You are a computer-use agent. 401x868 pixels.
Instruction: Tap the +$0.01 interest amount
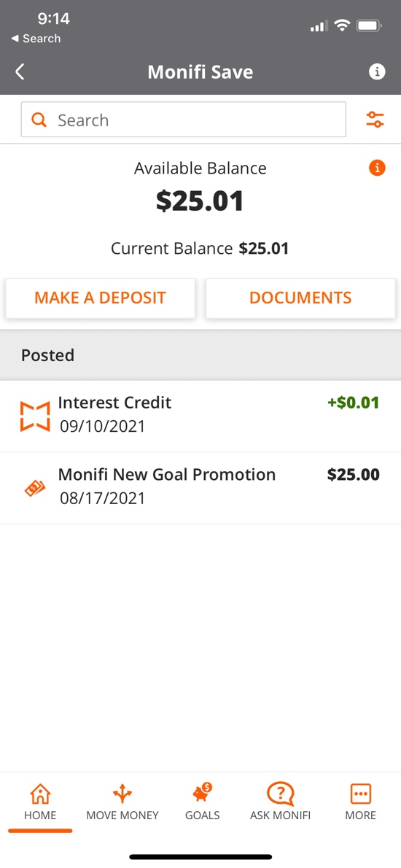point(354,403)
